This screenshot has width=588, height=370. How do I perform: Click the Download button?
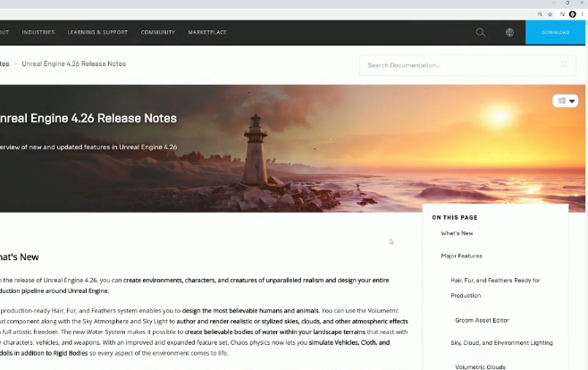(555, 32)
